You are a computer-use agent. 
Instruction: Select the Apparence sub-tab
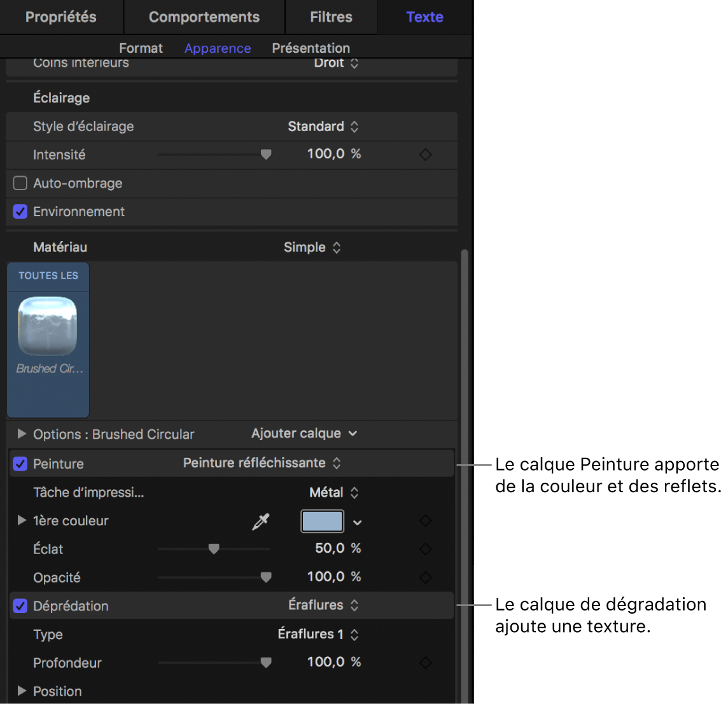218,48
